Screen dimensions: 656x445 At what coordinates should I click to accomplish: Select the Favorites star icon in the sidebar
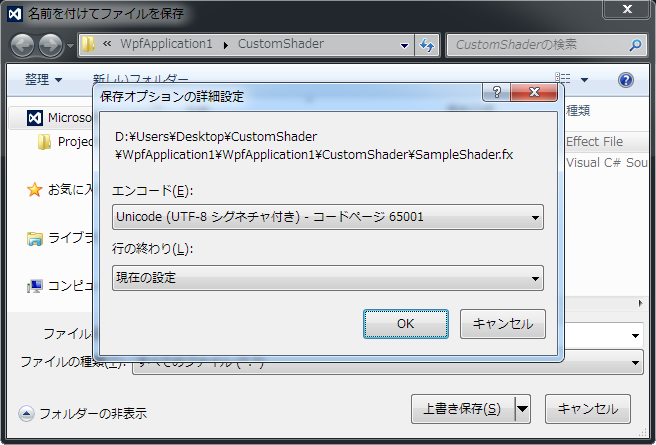pyautogui.click(x=35, y=189)
